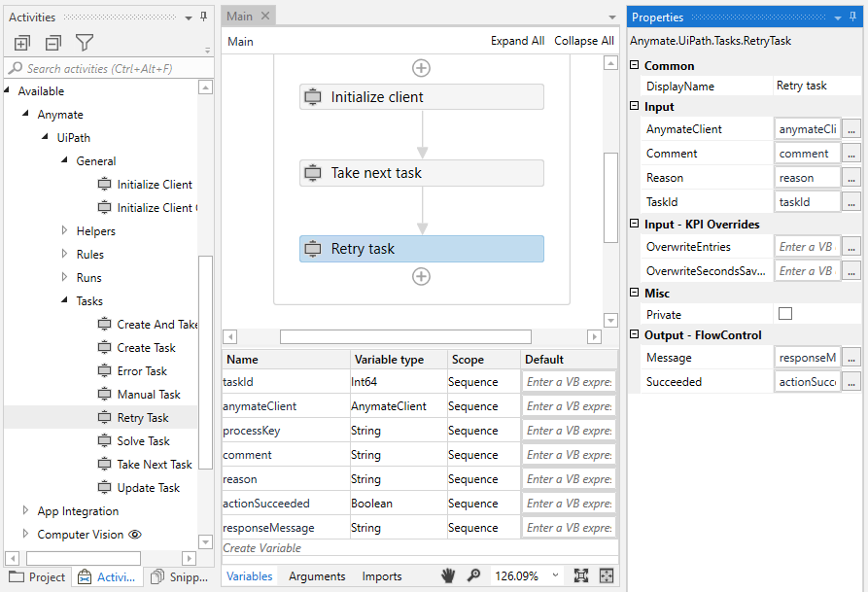Click the designer horizontal scrollbar thumb
The width and height of the screenshot is (868, 592).
[x=405, y=336]
